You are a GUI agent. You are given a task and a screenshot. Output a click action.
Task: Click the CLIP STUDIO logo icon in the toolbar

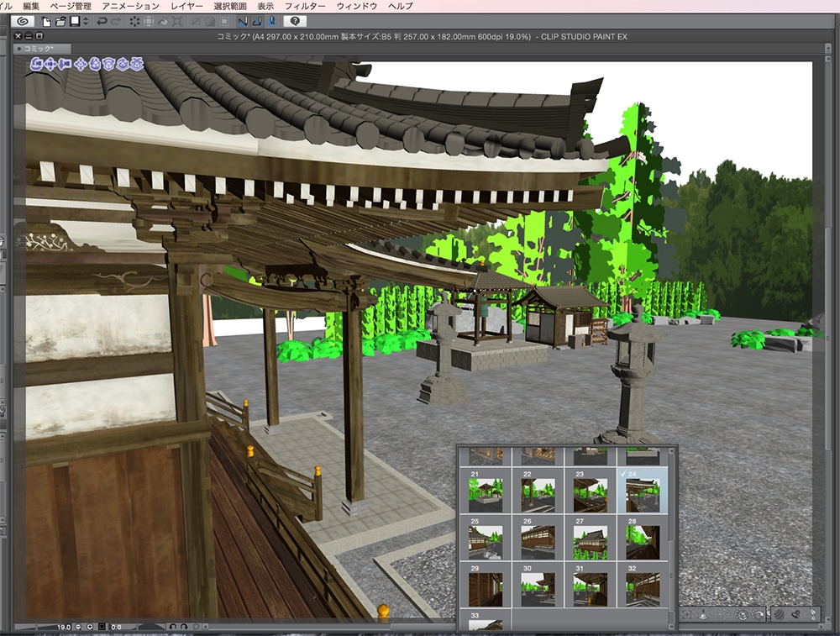click(x=21, y=21)
